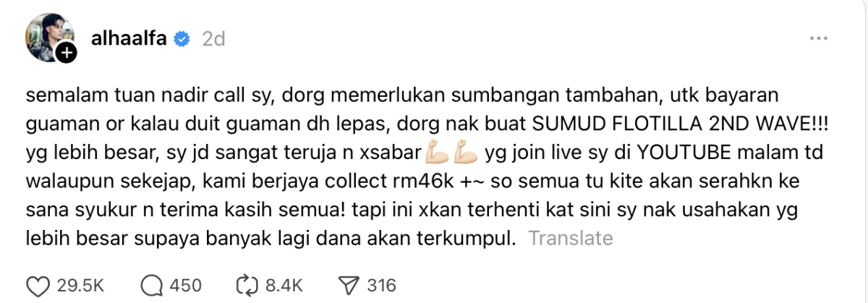The height and width of the screenshot is (303, 868).
Task: Open alhaalfa's profile picture
Action: [51, 38]
